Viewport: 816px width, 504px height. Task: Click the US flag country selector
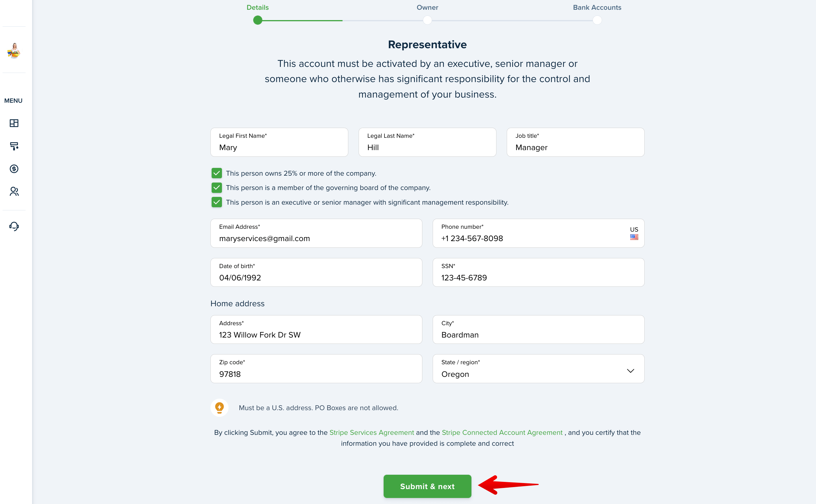point(634,233)
